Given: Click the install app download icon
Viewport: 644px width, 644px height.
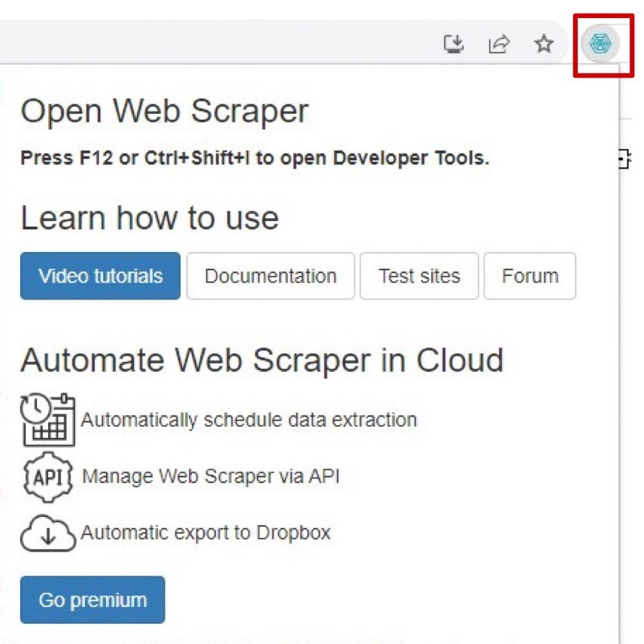Looking at the screenshot, I should click(x=454, y=44).
